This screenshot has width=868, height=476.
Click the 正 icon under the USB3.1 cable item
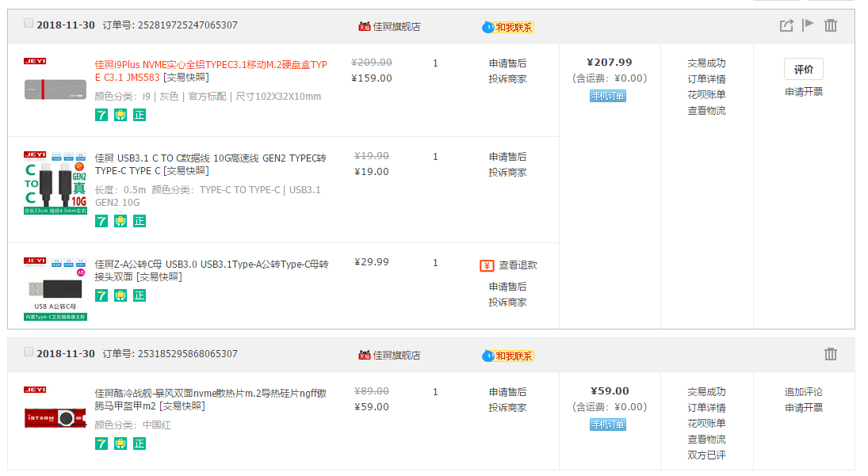coord(140,221)
